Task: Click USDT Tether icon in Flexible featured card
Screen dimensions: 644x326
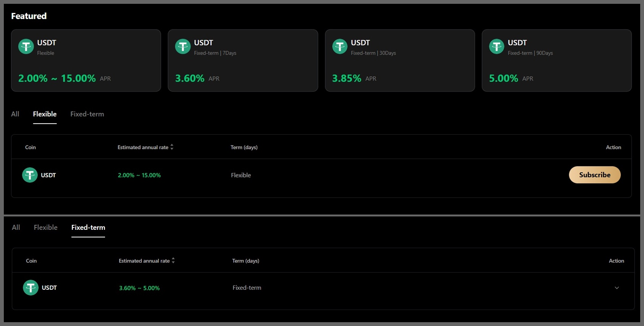Action: pyautogui.click(x=26, y=47)
